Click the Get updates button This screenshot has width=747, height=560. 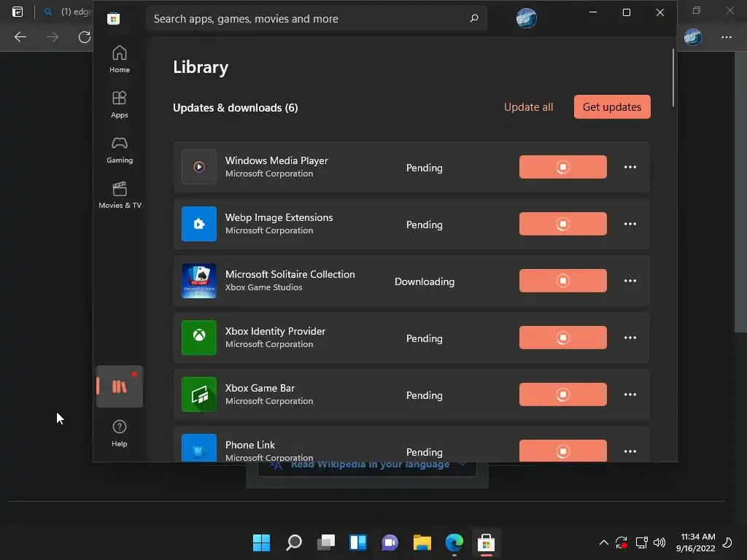pos(612,106)
